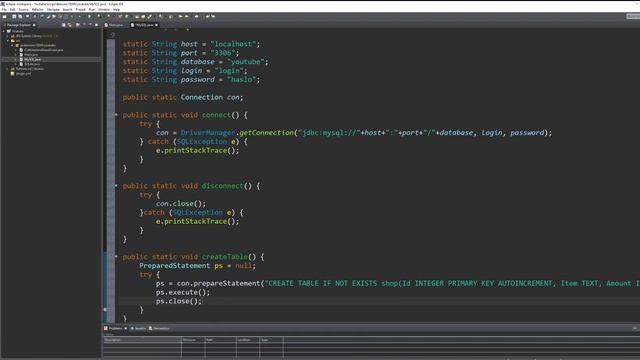
Task: Switch to the Main.java editor tab
Action: 114,25
